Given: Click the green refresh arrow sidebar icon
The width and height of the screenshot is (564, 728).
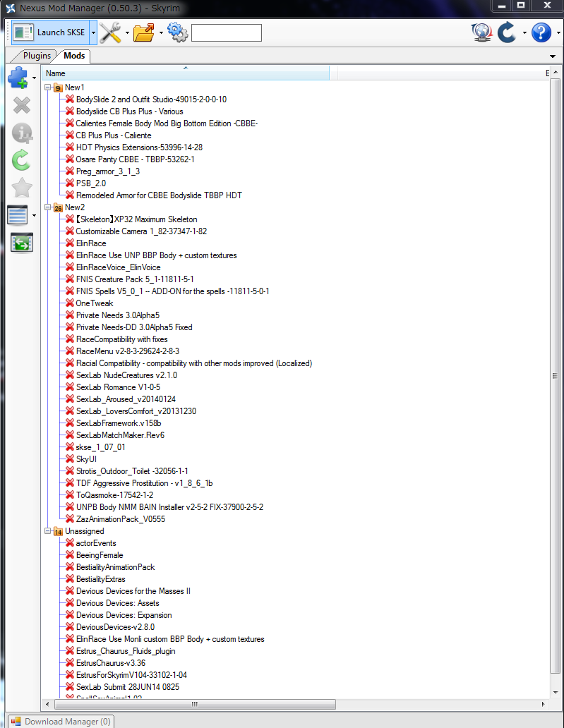Looking at the screenshot, I should tap(21, 161).
